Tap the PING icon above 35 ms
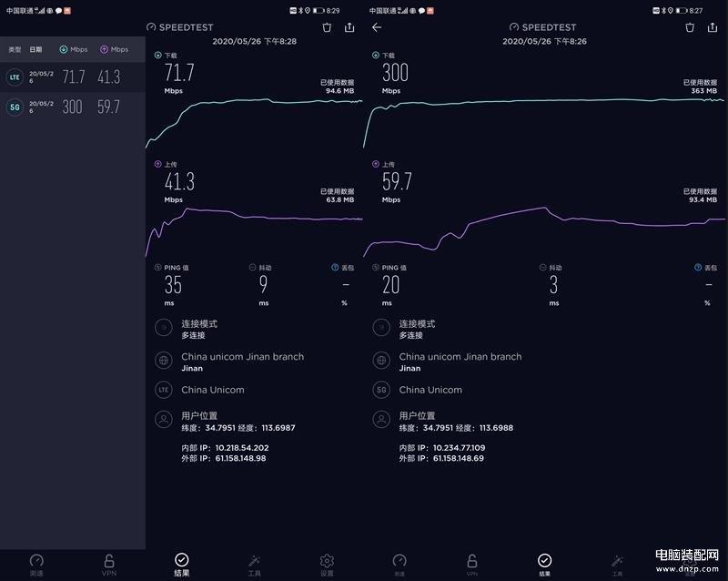Viewport: 728px width, 581px height. click(157, 267)
